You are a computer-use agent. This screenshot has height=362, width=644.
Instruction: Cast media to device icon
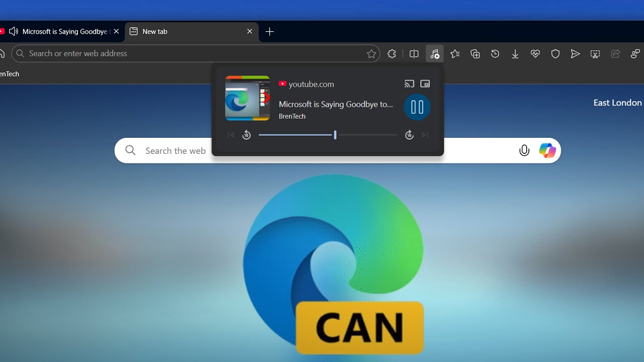pyautogui.click(x=409, y=84)
